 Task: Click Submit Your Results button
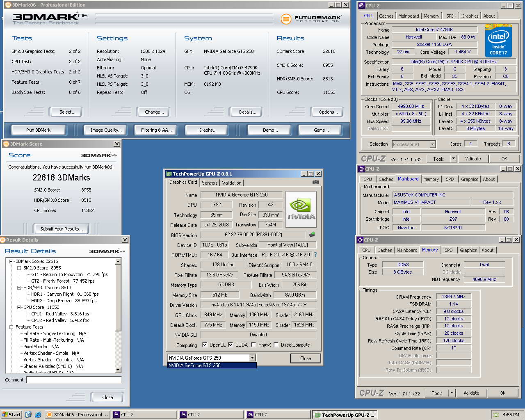62,229
